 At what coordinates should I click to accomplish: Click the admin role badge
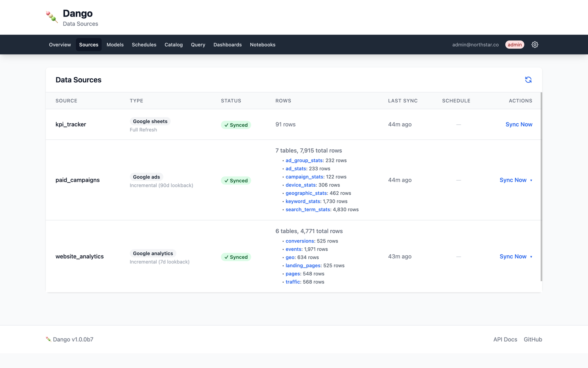(x=514, y=45)
